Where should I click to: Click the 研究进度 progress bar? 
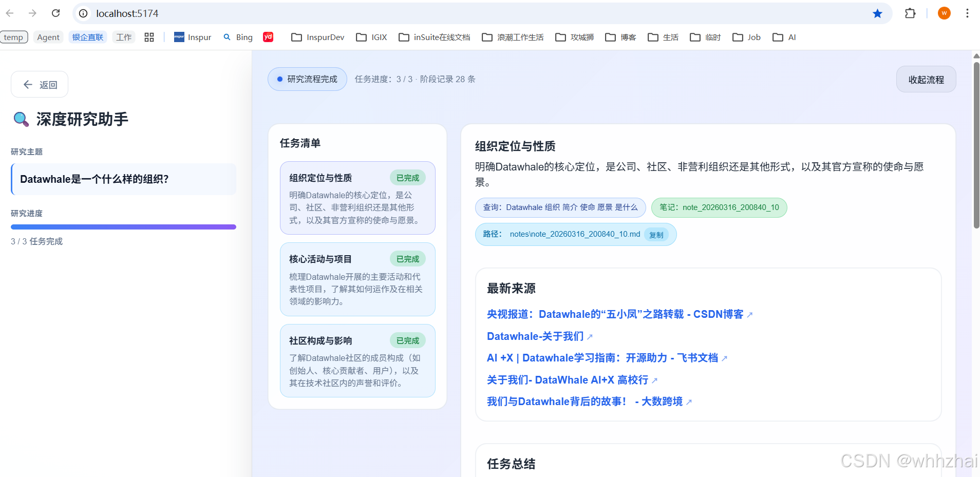tap(123, 226)
